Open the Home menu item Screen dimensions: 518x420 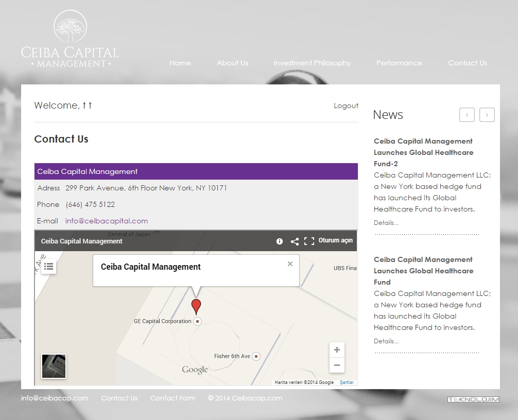180,63
